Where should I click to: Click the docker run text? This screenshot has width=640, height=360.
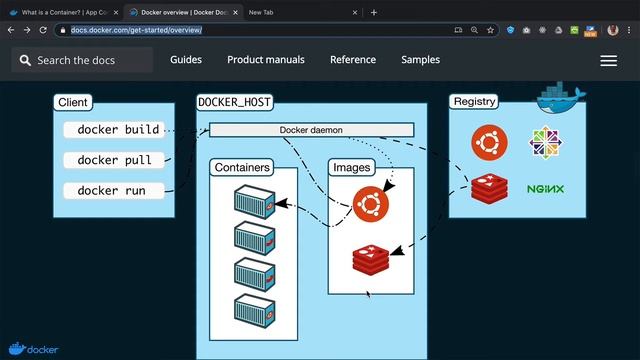111,191
